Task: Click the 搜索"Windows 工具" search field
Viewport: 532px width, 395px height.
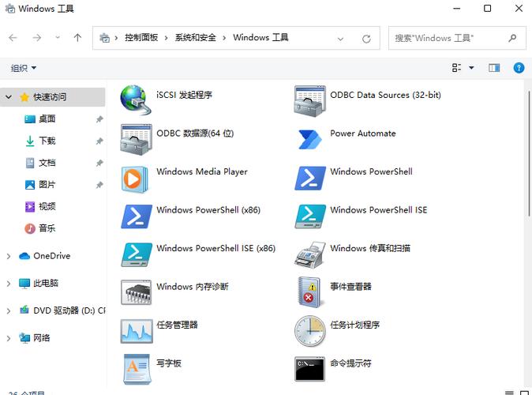Action: pyautogui.click(x=457, y=38)
